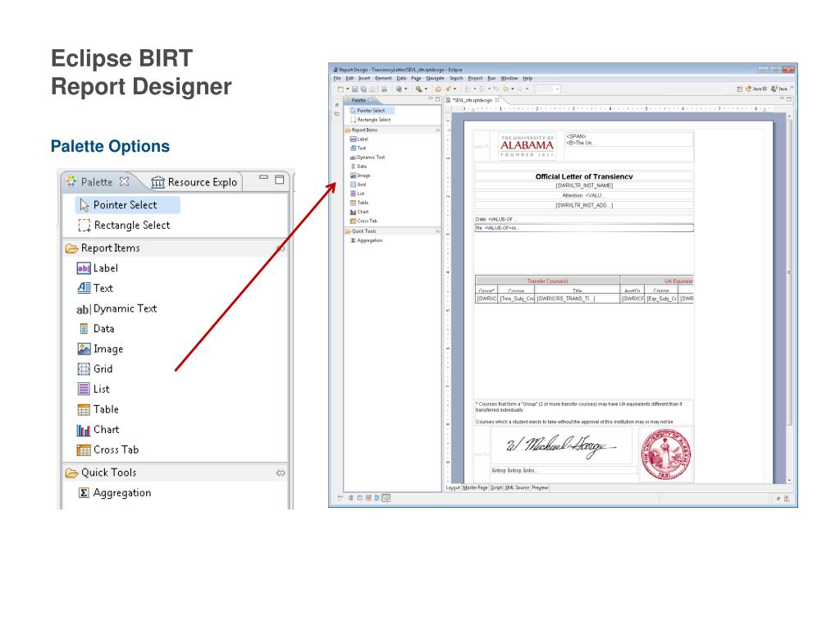Minimize the enlarged Palette view
The height and width of the screenshot is (630, 840).
pos(263,178)
